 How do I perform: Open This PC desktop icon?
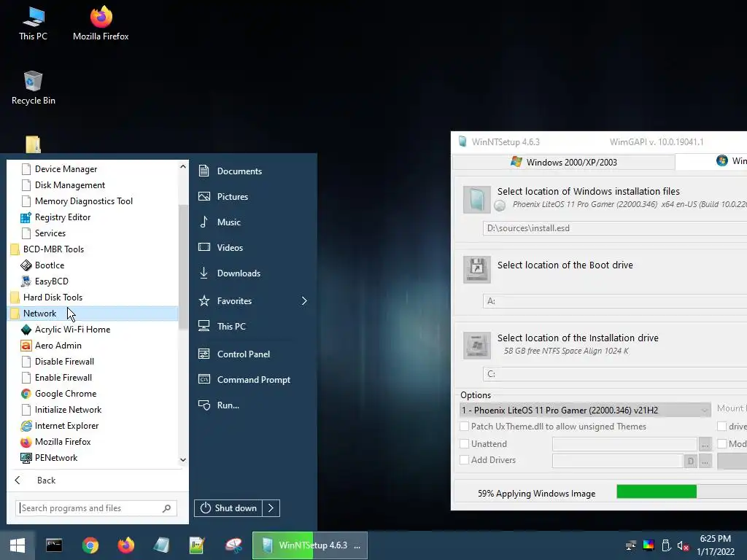(x=33, y=23)
